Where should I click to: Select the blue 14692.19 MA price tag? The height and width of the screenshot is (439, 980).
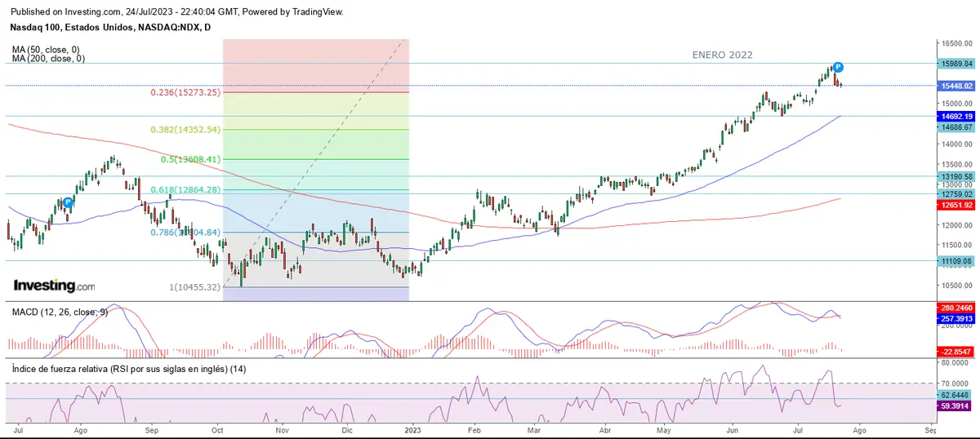click(x=957, y=117)
